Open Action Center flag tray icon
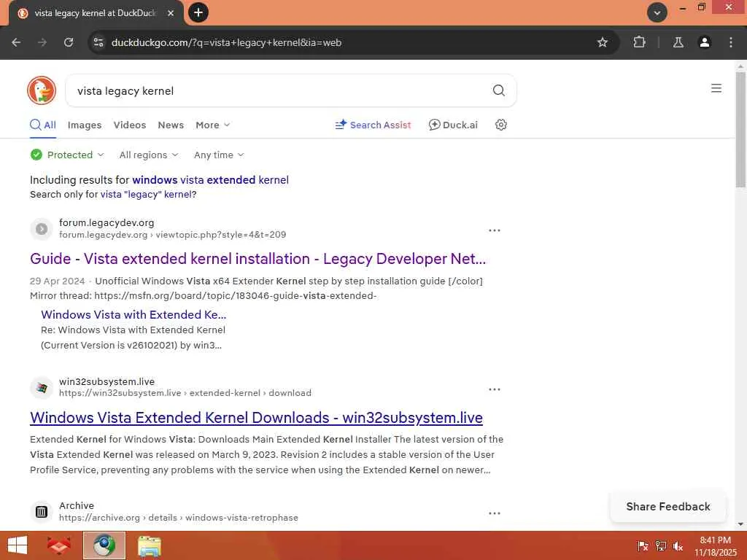 tap(643, 546)
